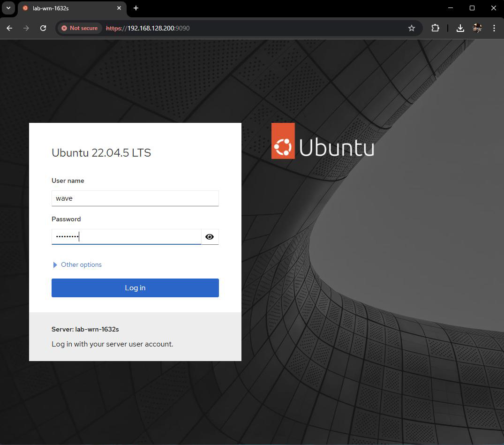Expand Other options
This screenshot has height=445, width=504.
77,264
